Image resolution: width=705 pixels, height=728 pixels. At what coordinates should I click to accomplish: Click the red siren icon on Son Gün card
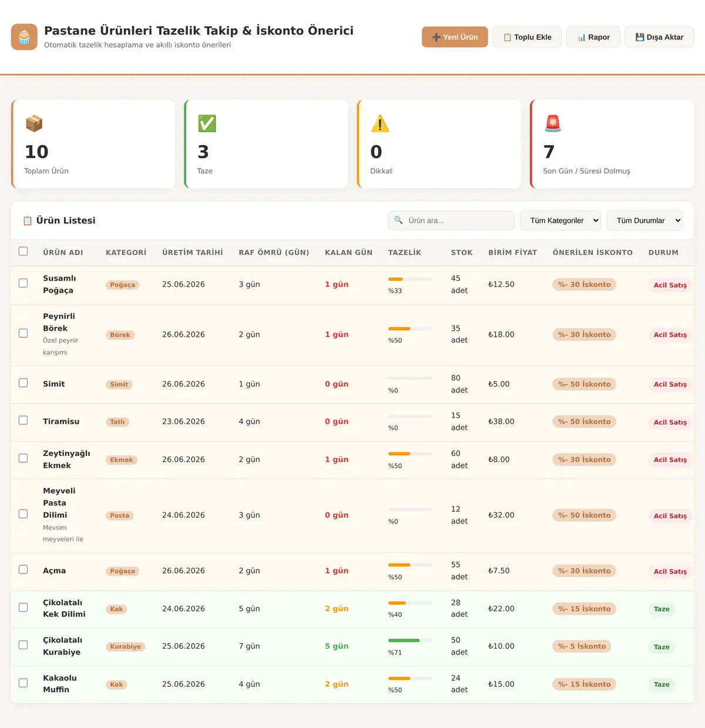553,123
